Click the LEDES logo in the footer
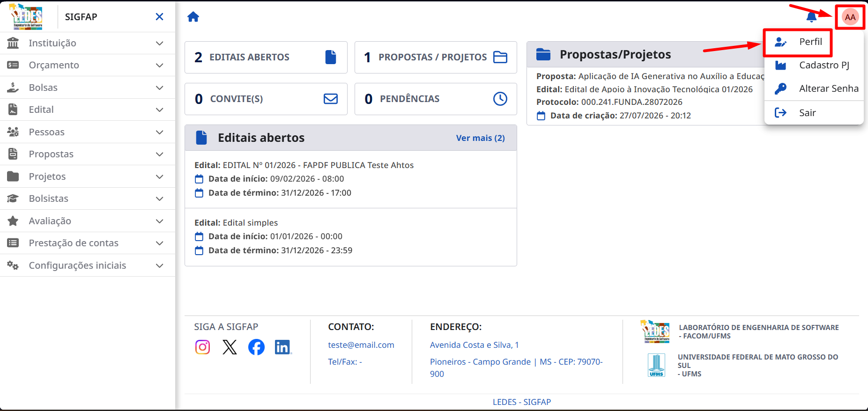868x411 pixels. pyautogui.click(x=655, y=331)
